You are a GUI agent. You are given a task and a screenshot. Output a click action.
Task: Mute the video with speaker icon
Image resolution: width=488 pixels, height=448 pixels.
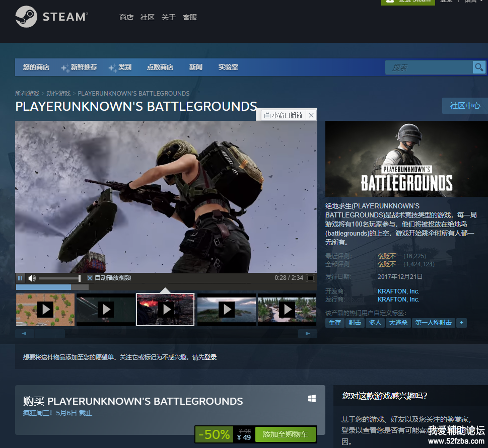(32, 278)
